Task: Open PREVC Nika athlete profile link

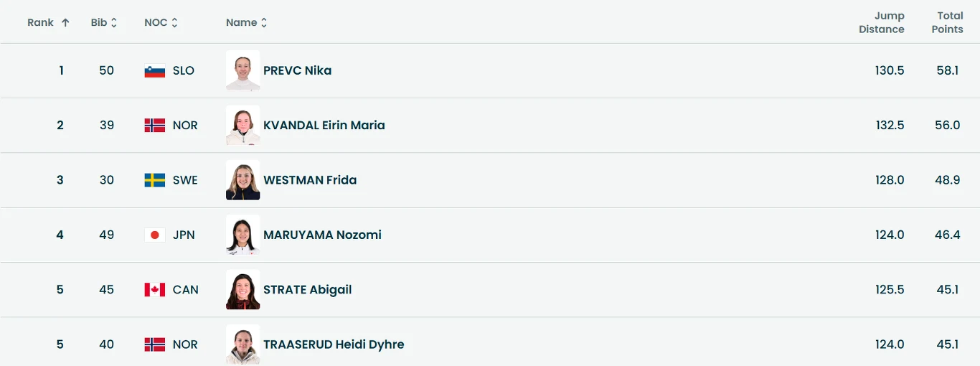Action: (297, 70)
